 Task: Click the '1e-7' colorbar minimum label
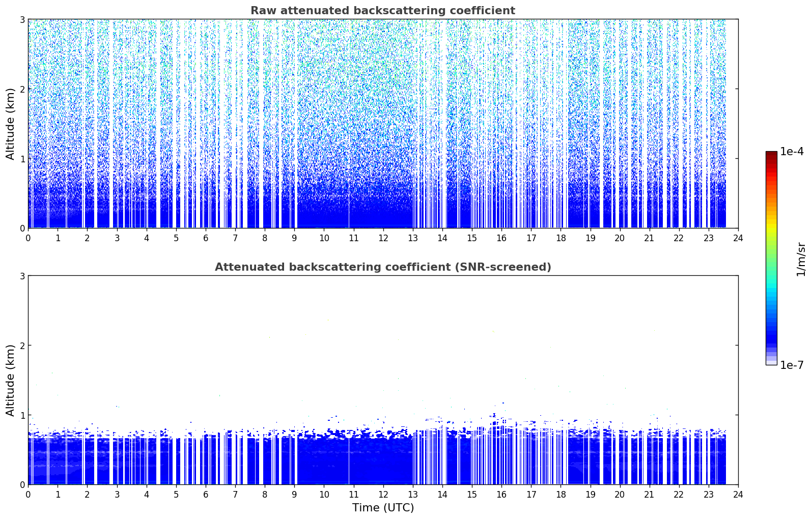[792, 365]
